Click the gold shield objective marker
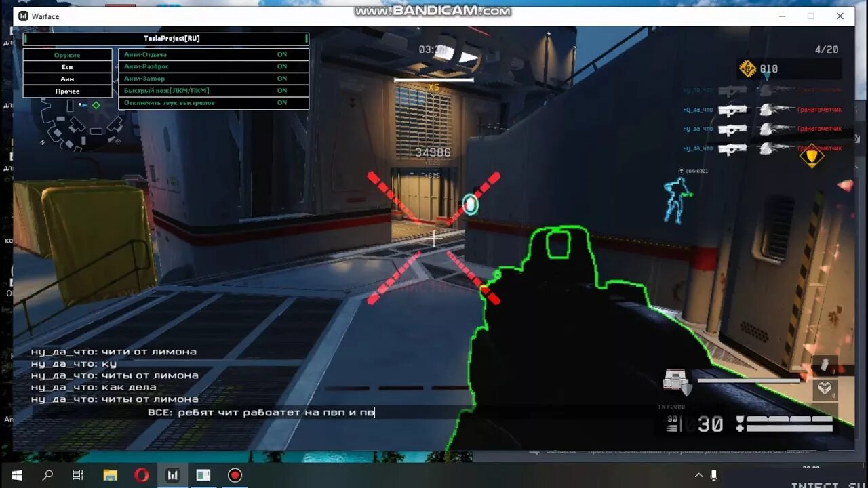This screenshot has width=868, height=488. click(x=812, y=156)
